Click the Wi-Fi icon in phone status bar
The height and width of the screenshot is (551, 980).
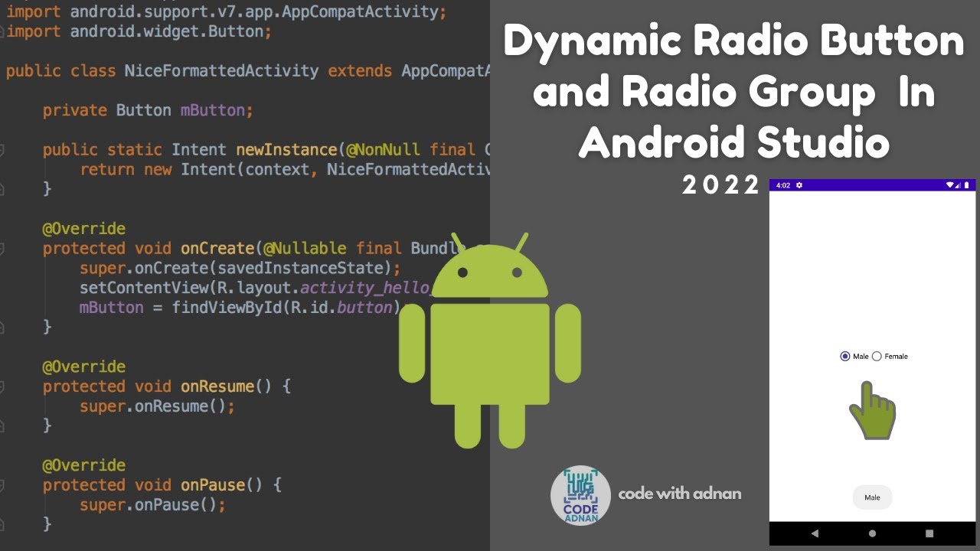pyautogui.click(x=950, y=185)
